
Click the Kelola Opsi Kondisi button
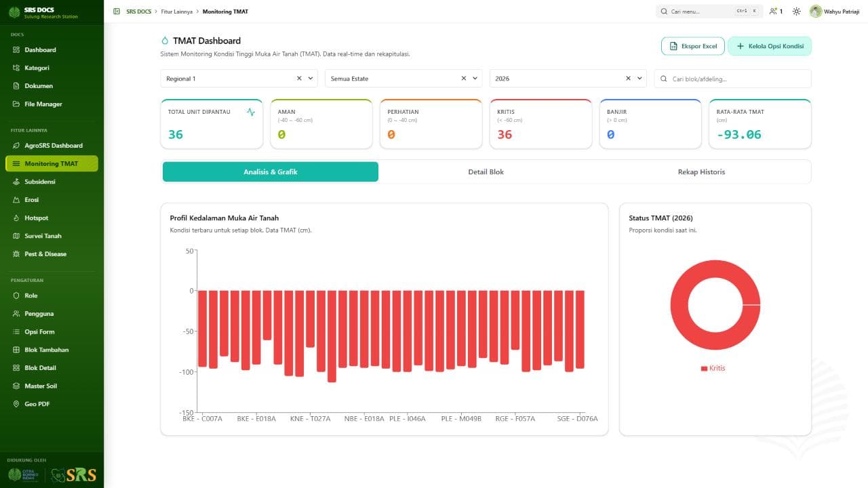click(x=770, y=46)
